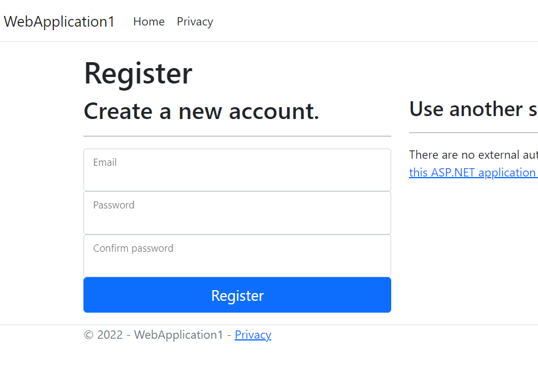This screenshot has height=392, width=538.
Task: Open the external authentication setup article link
Action: [473, 172]
